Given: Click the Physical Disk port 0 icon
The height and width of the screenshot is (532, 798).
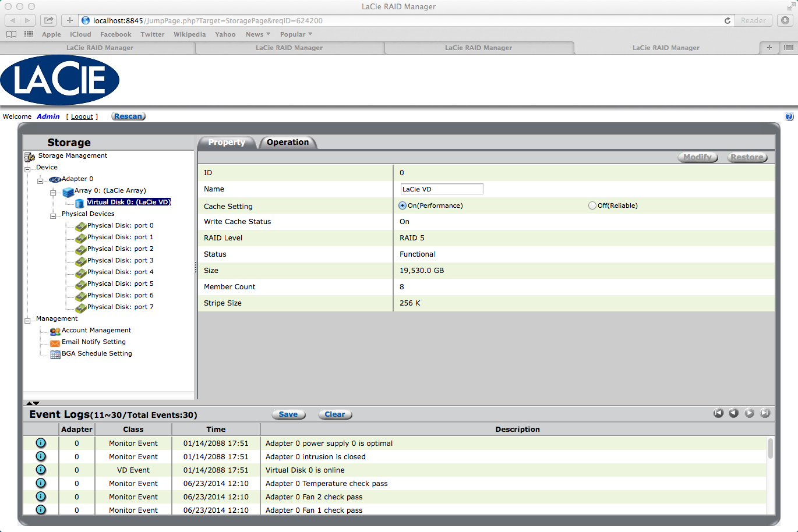Looking at the screenshot, I should pyautogui.click(x=81, y=227).
